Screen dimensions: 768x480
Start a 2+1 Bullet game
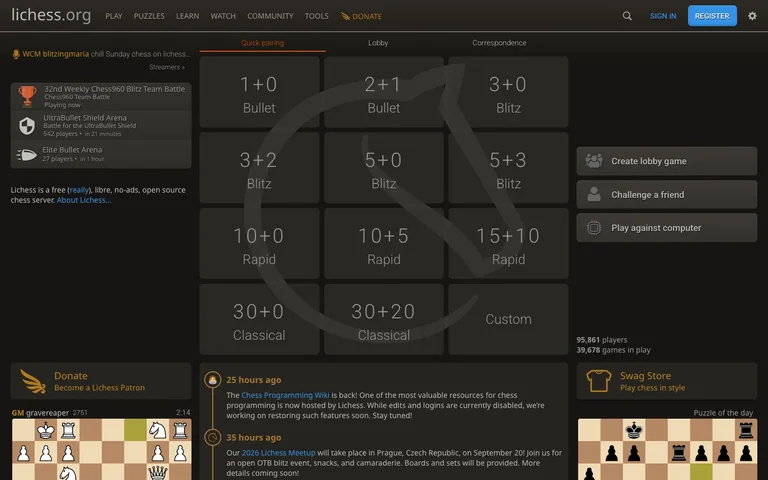(384, 92)
